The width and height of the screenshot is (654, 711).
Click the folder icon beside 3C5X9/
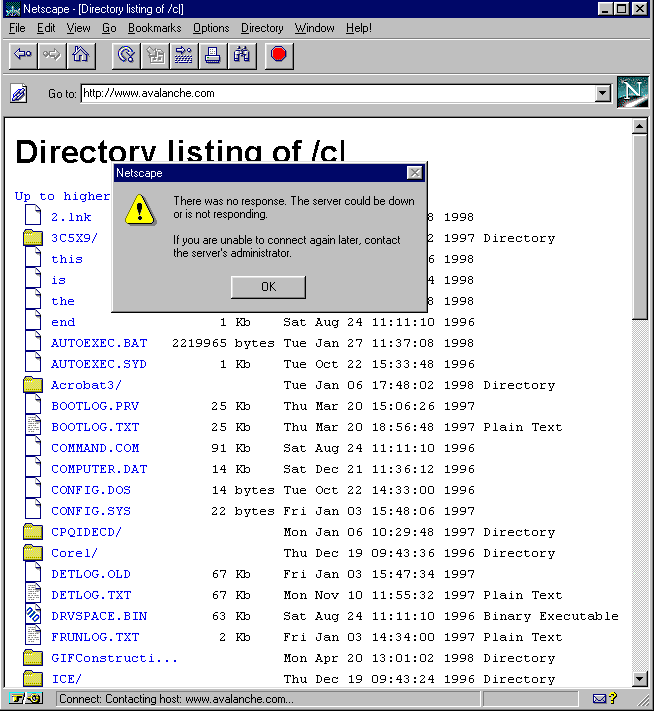[x=33, y=238]
